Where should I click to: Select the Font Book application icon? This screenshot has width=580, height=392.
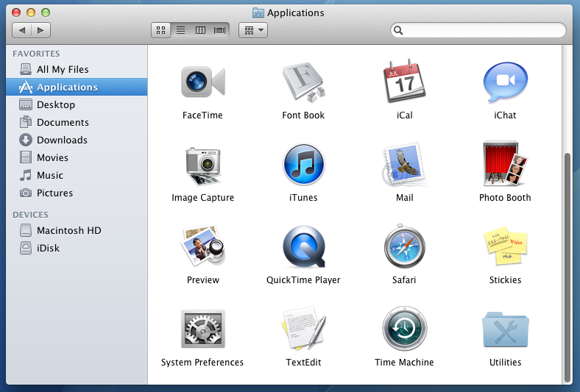coord(303,82)
